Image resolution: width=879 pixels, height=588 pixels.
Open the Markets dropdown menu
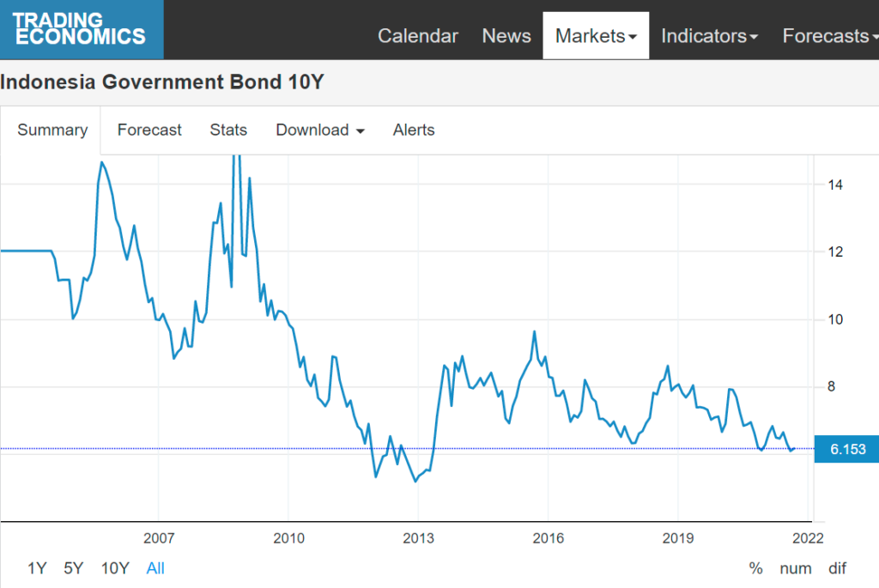[x=596, y=35]
